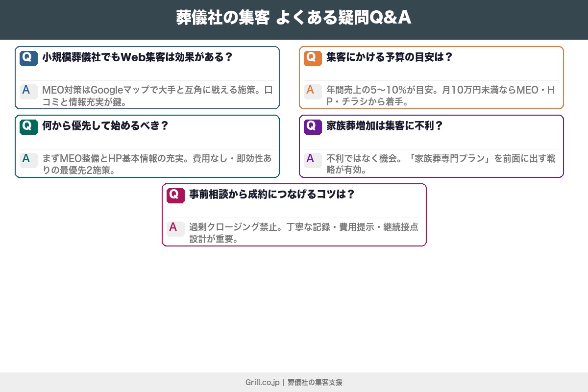Collapse the 事前相談から成約 card

pos(294,215)
